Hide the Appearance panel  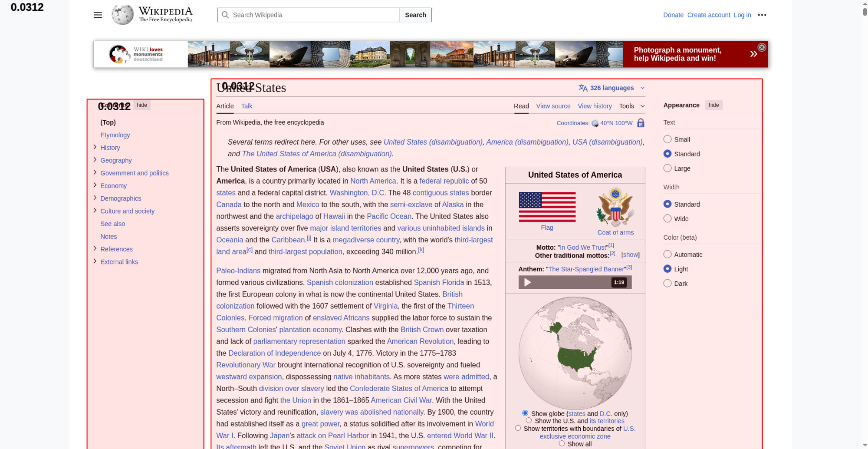tap(713, 105)
